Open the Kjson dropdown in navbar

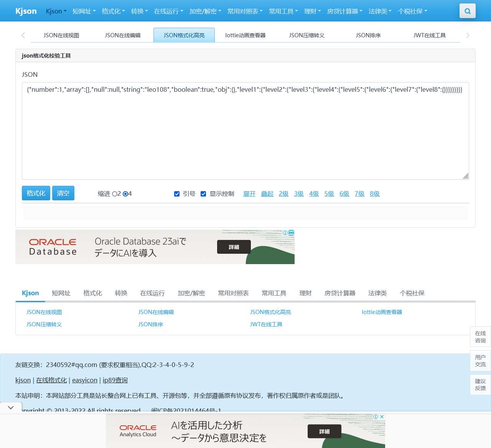56,11
